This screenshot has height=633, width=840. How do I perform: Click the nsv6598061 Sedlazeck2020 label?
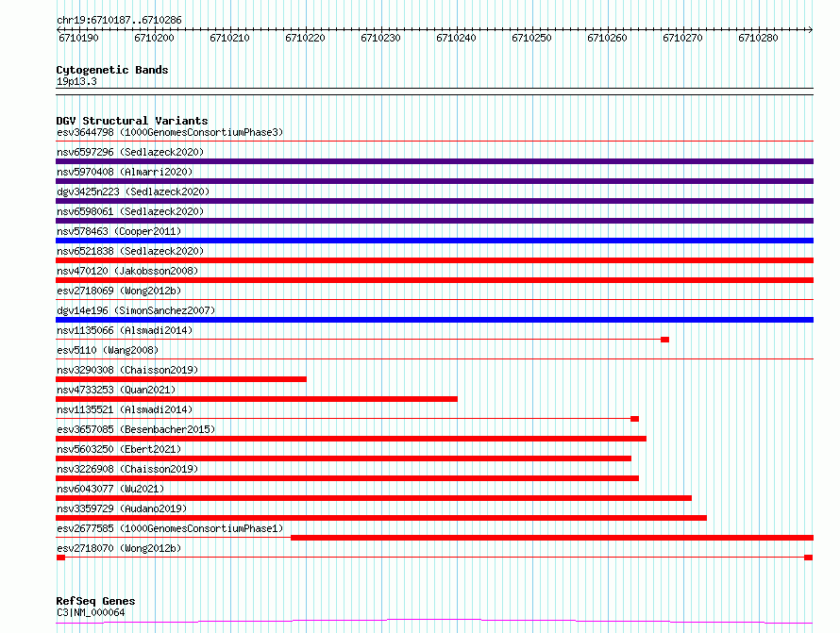[x=130, y=211]
